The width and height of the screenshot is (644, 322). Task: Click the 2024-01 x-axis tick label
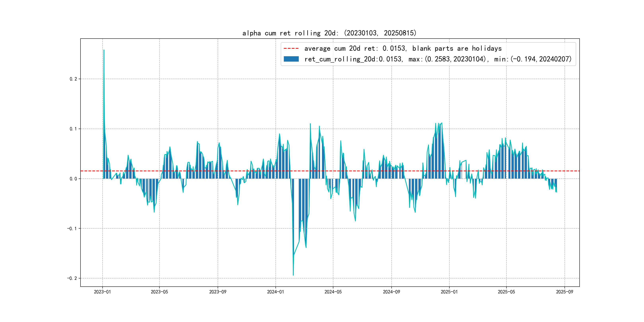(x=275, y=292)
